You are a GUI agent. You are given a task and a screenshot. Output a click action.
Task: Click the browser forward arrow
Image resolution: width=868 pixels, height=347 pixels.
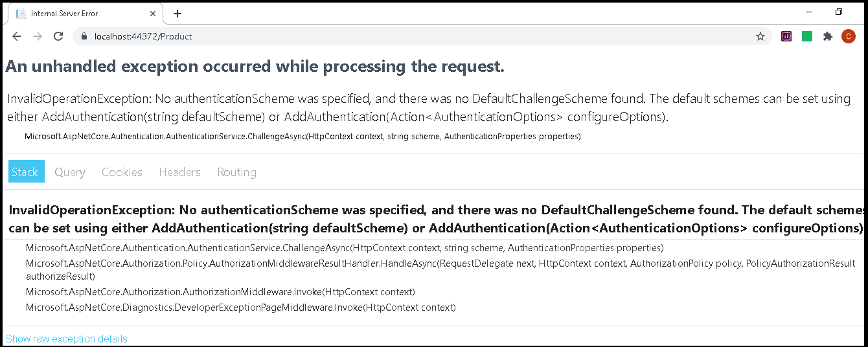tap(38, 37)
